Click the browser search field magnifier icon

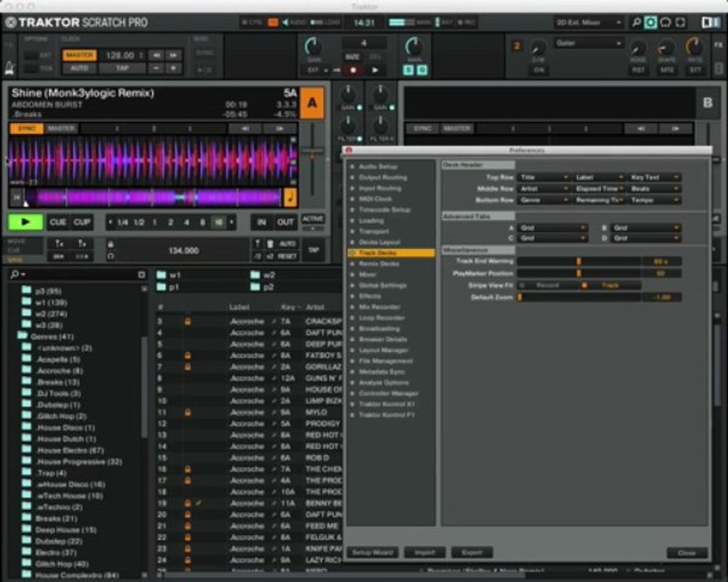15,274
